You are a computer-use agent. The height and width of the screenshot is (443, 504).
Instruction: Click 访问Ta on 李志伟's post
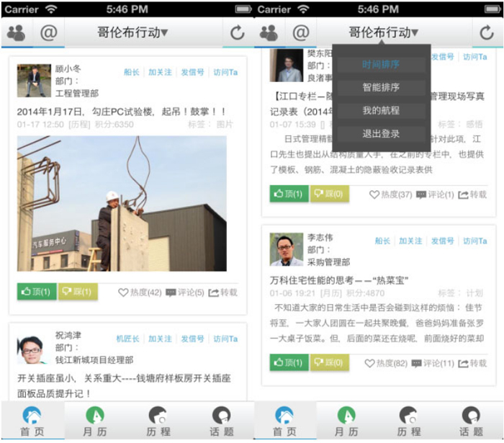point(474,241)
